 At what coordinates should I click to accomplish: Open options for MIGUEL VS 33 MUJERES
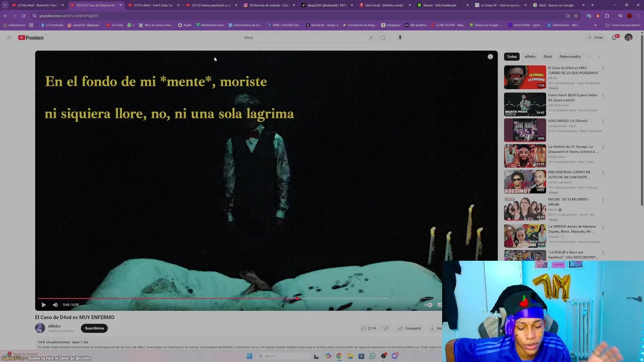pos(603,200)
